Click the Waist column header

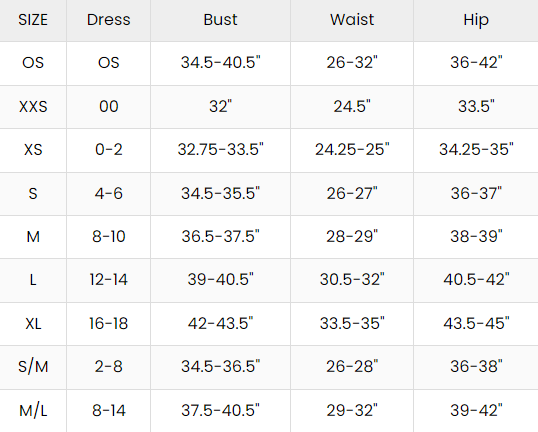pos(352,20)
